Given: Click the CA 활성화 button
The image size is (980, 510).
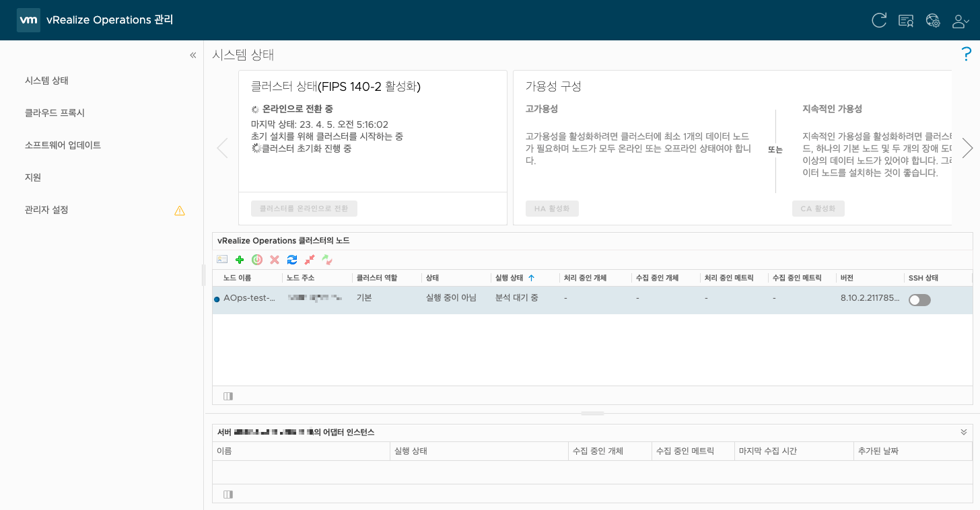Looking at the screenshot, I should [818, 209].
